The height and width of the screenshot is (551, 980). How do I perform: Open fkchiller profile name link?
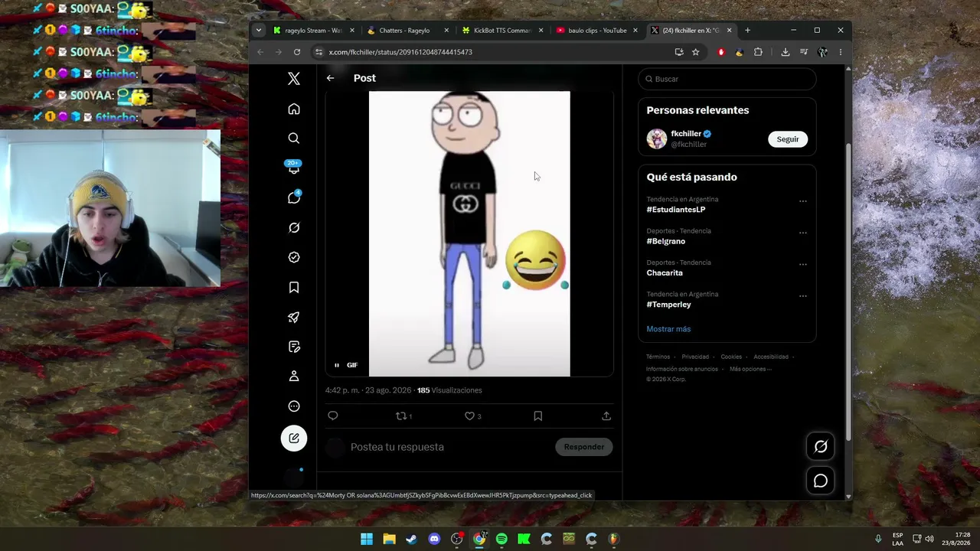point(686,134)
